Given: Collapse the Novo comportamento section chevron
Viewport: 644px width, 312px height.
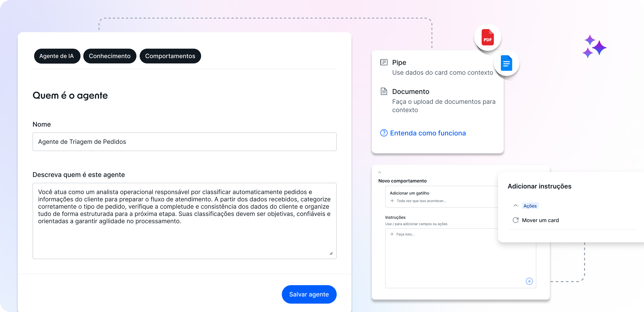Looking at the screenshot, I should pos(380,172).
